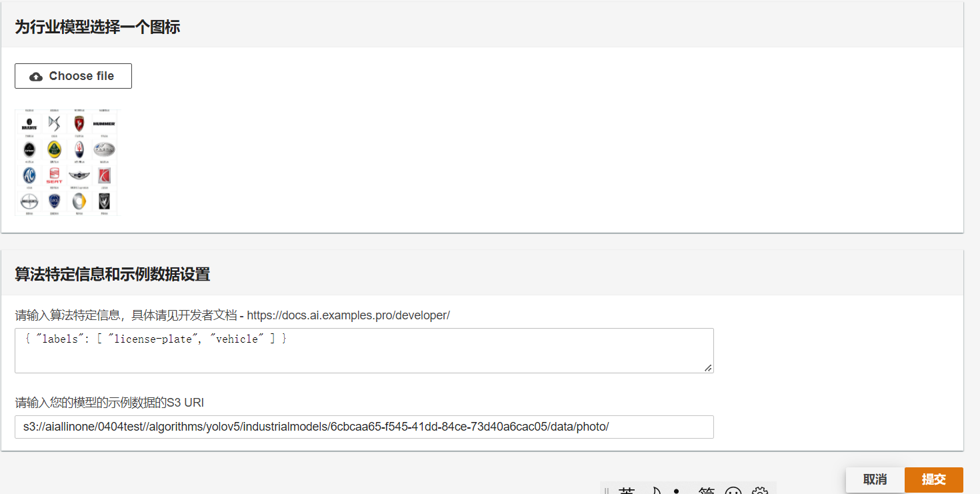Viewport: 980px width, 494px height.
Task: Switch simplified Chinese via the 简 icon
Action: tap(706, 491)
